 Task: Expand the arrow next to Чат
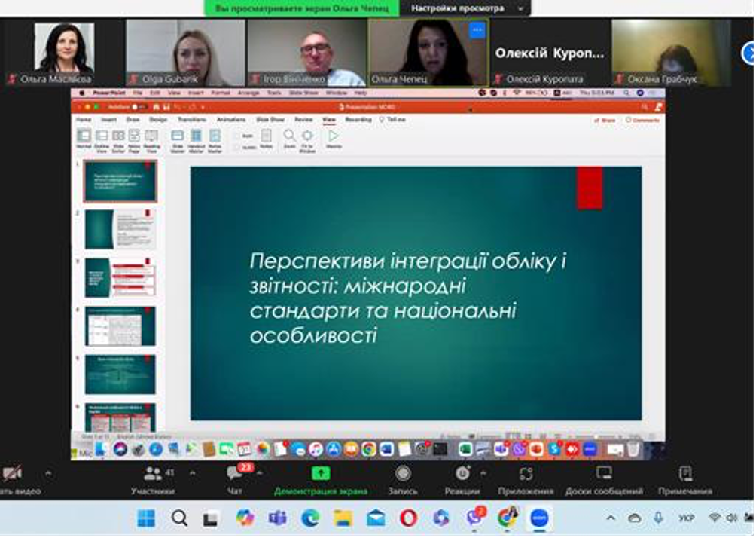click(x=260, y=474)
